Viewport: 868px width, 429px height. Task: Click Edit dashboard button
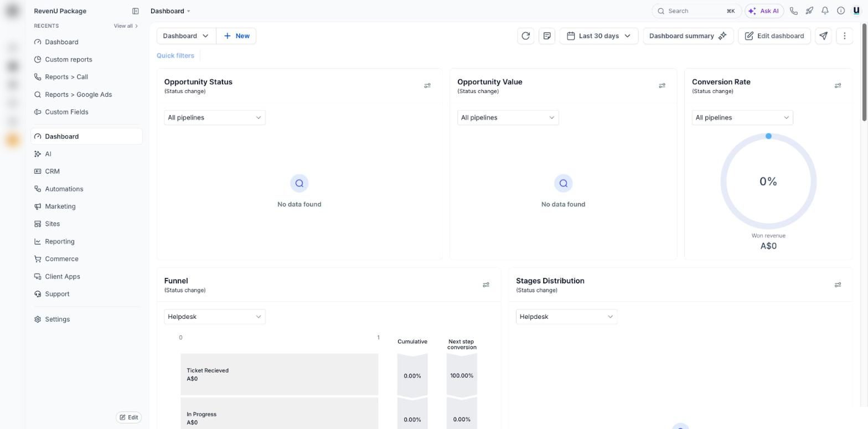point(774,36)
